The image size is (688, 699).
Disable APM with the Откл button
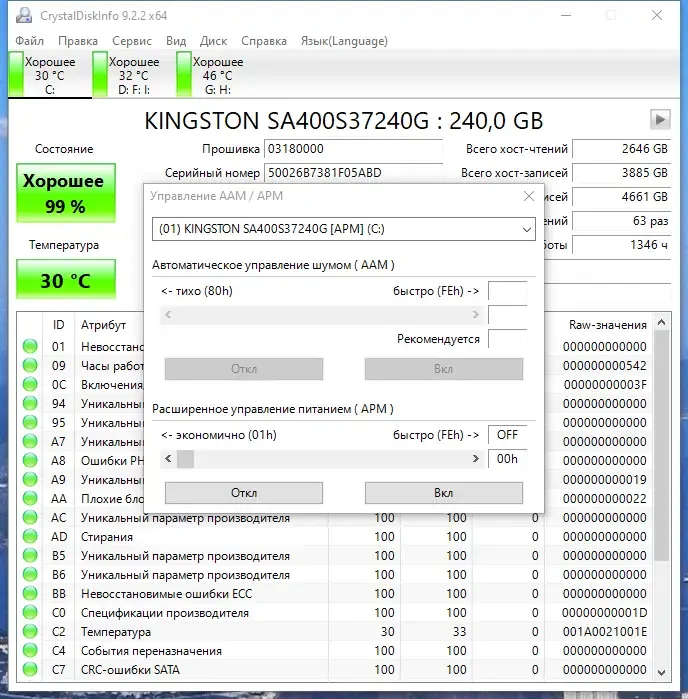[244, 493]
